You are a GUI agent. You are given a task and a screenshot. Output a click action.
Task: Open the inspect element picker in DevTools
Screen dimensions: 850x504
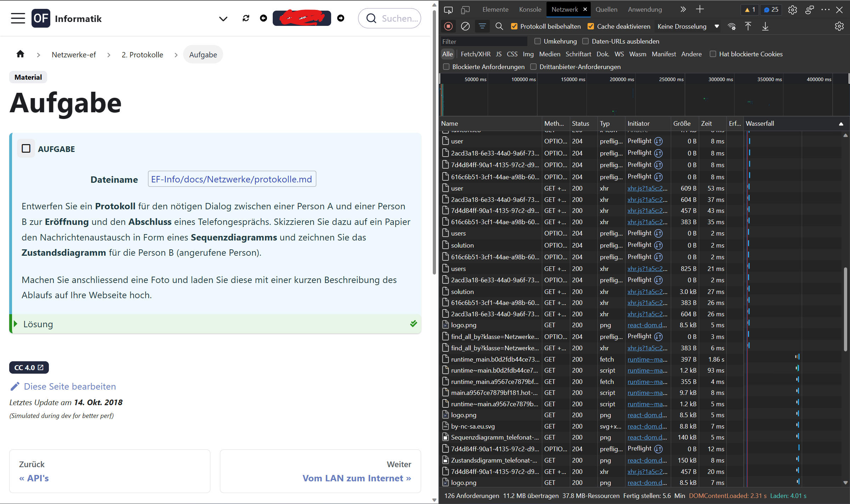[448, 10]
